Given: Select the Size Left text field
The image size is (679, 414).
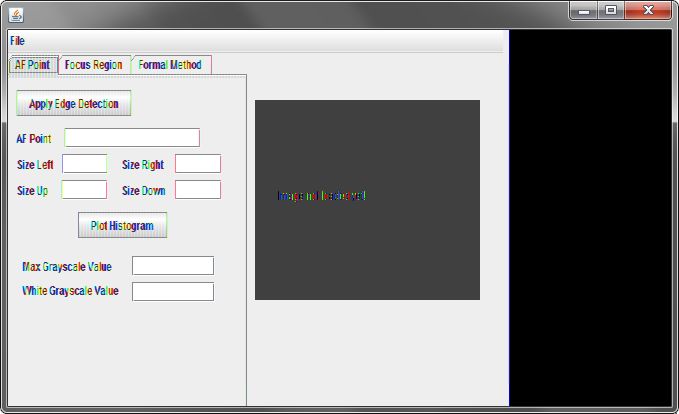Looking at the screenshot, I should pos(84,164).
